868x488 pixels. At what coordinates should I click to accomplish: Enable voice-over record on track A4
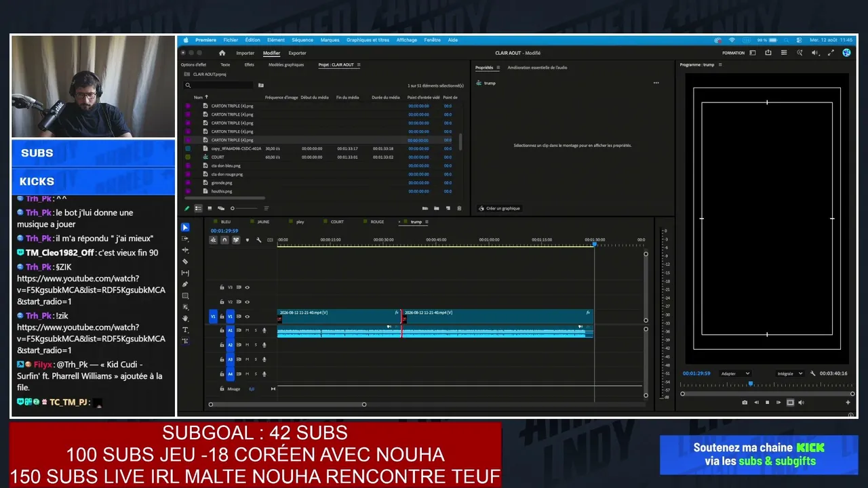coord(264,373)
